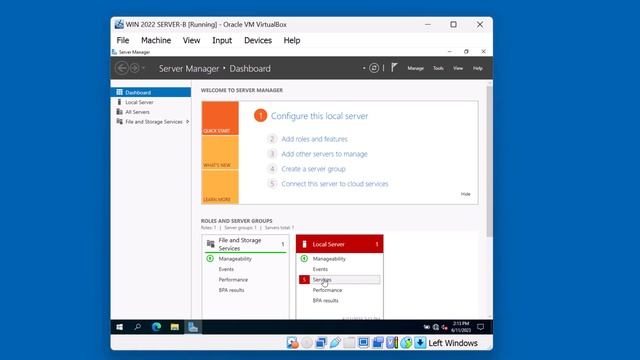Open the notifications flag
The width and height of the screenshot is (640, 360).
394,68
